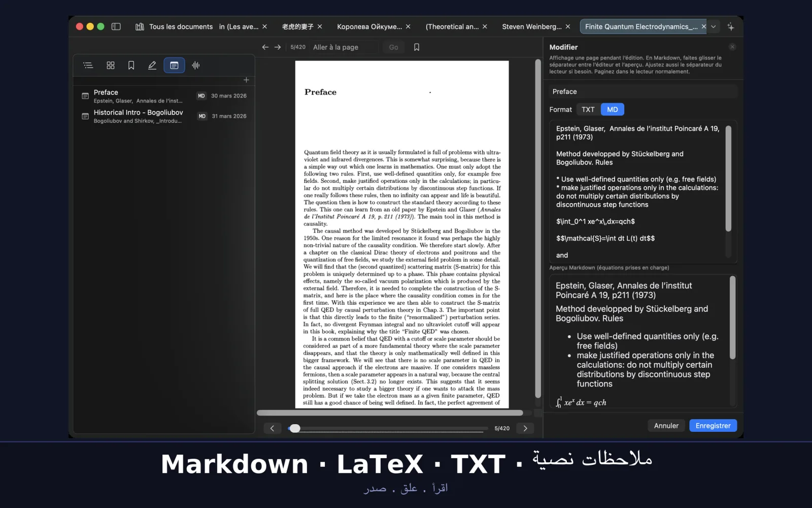Click the editor's vertical scrollbar
The height and width of the screenshot is (508, 812).
click(x=728, y=179)
